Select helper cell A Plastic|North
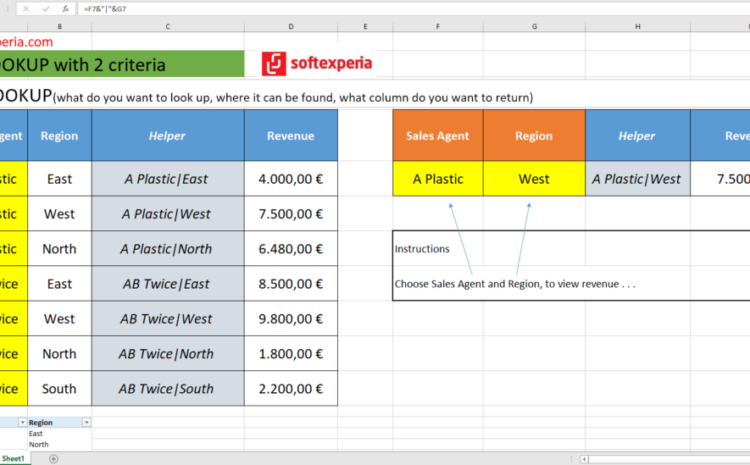 167,249
